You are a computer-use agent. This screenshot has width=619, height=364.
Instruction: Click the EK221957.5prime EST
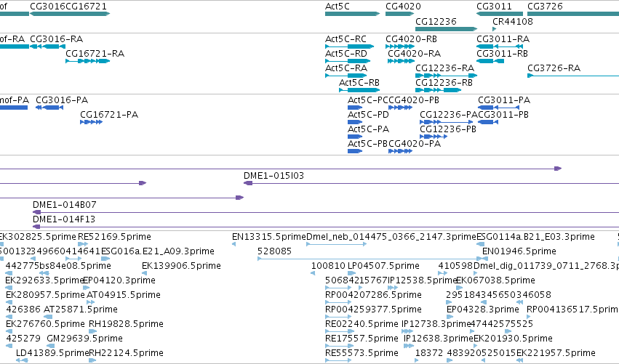(520, 360)
